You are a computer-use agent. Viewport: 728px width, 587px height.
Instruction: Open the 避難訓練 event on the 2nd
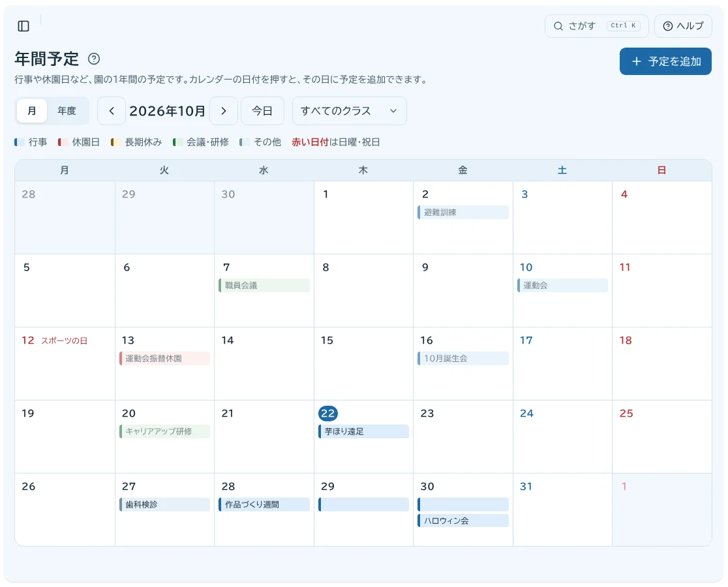463,213
